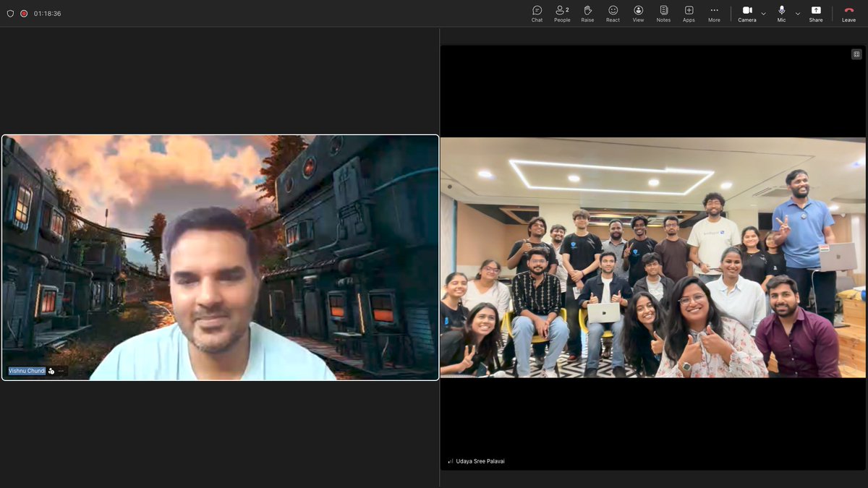
Task: Open the People participants list
Action: pyautogui.click(x=562, y=13)
